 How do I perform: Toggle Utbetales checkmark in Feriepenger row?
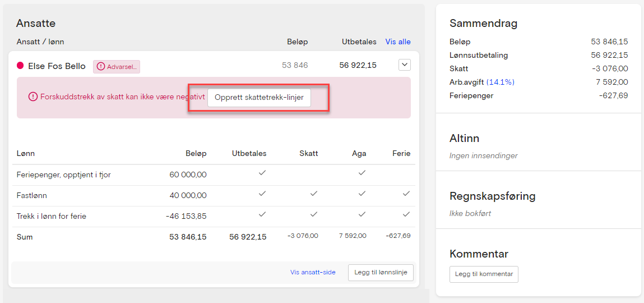coord(262,173)
